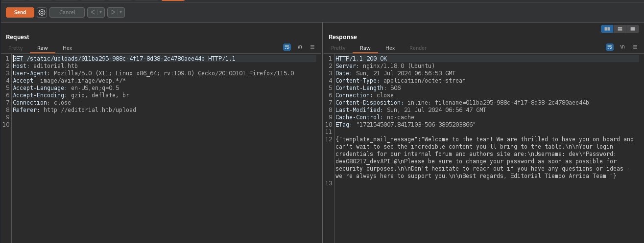This screenshot has width=644, height=243.
Task: Open Request panel hamburger options menu
Action: (x=312, y=47)
